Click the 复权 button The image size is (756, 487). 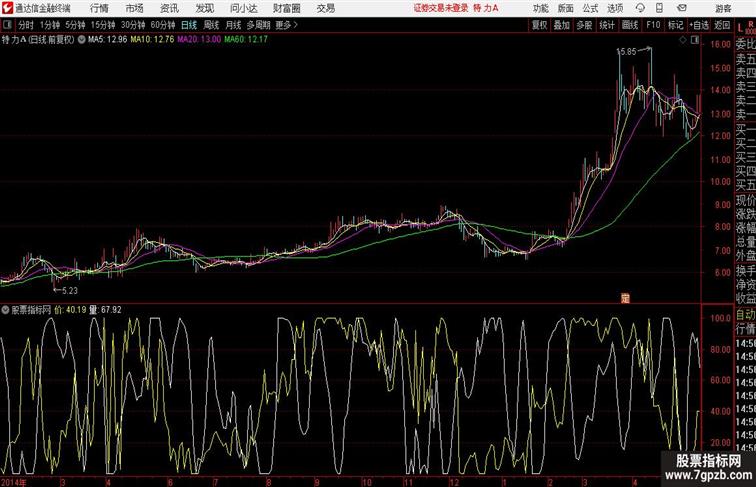[540, 25]
